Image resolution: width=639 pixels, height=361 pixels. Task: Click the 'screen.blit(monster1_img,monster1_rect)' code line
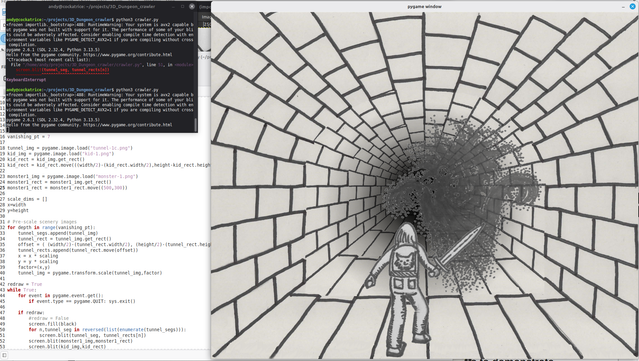coord(81,341)
